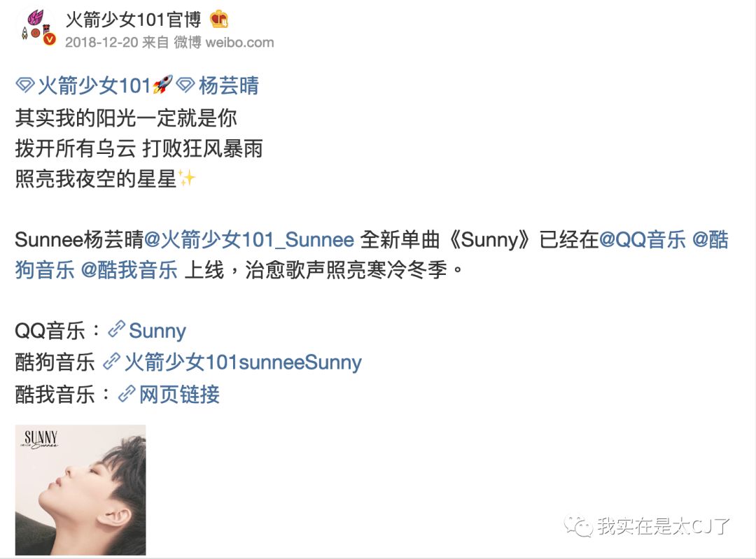Click the chain link icon next to Sunny
Screen dimensions: 756x559
pyautogui.click(x=117, y=330)
